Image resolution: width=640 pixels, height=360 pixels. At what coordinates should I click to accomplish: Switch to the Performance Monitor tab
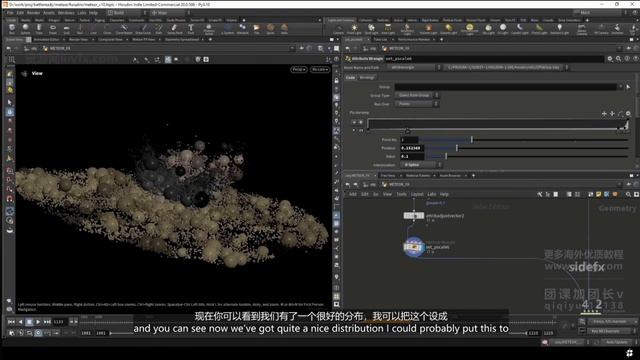tap(414, 40)
